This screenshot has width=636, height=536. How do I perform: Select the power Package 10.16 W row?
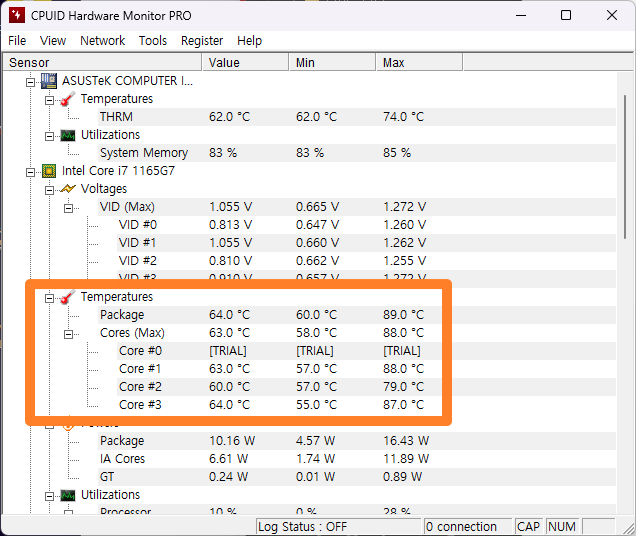click(x=357, y=441)
